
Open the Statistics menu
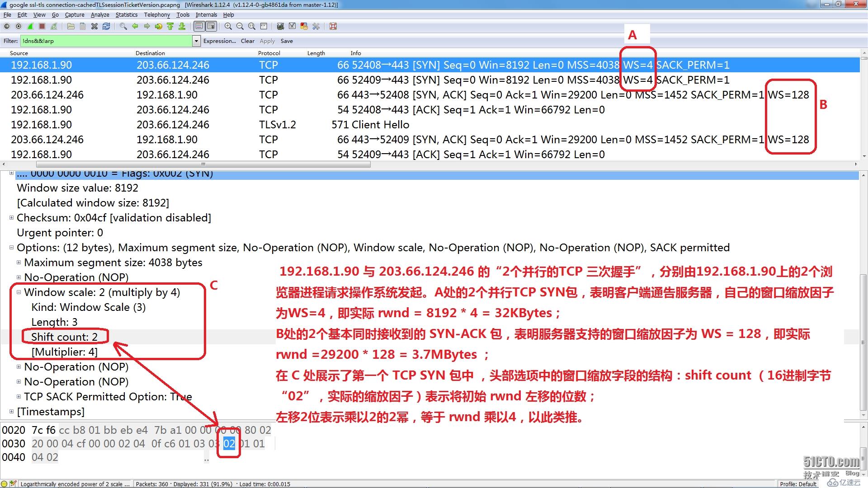(127, 15)
